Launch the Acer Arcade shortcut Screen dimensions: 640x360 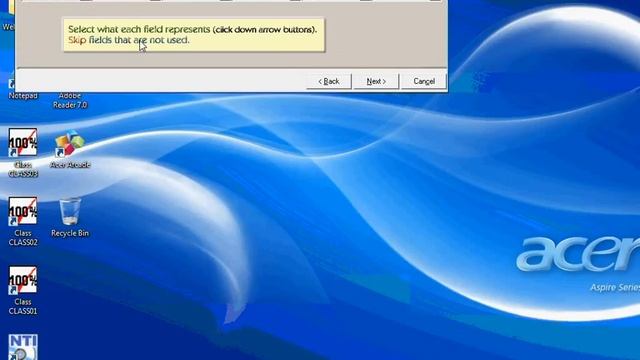(70, 149)
